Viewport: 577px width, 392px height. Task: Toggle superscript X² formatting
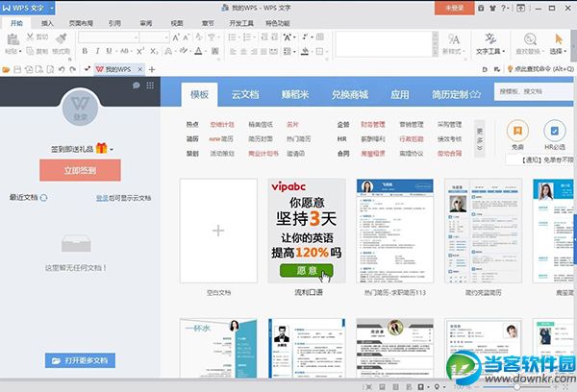pos(140,51)
